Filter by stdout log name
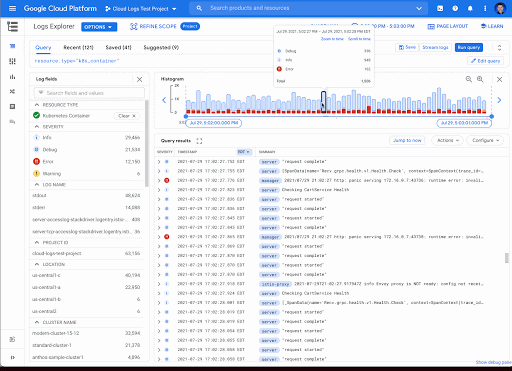Screen dimensions: 512x371 87,195
